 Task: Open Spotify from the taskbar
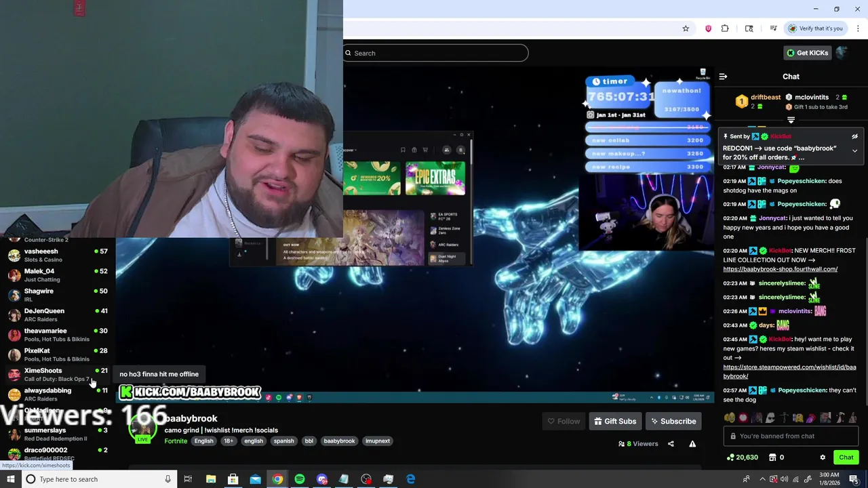300,479
